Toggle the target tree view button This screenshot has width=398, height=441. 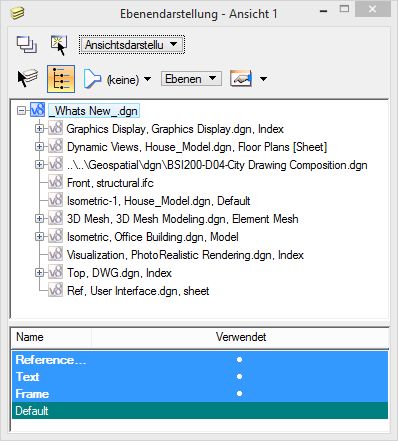click(61, 79)
